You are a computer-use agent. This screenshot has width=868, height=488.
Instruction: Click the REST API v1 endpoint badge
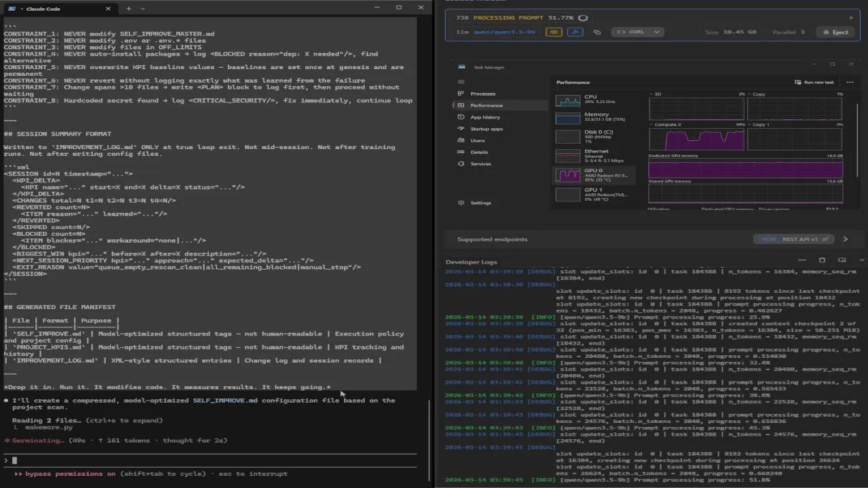794,239
